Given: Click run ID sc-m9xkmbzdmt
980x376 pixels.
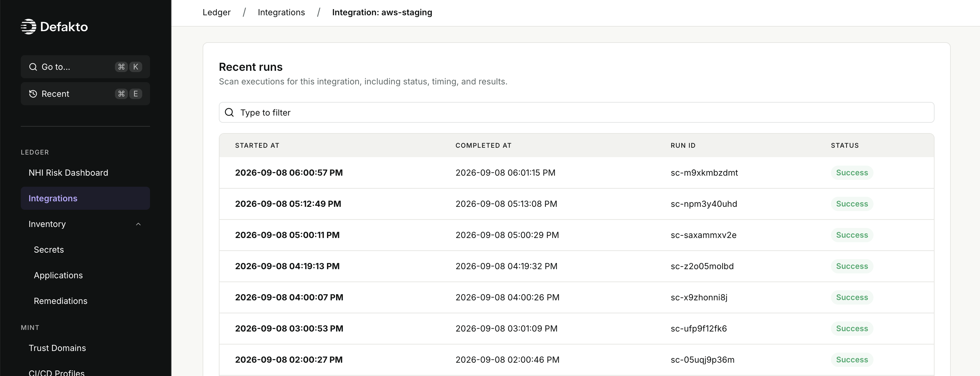Looking at the screenshot, I should [x=704, y=173].
